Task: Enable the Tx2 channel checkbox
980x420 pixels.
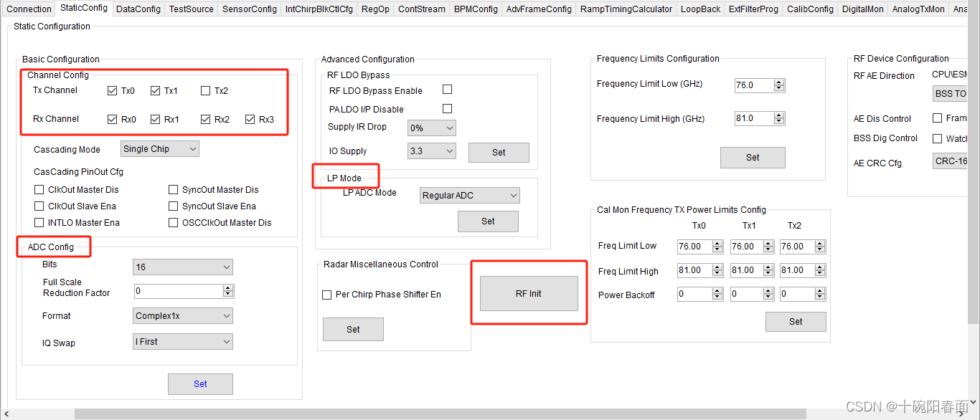Action: point(206,91)
